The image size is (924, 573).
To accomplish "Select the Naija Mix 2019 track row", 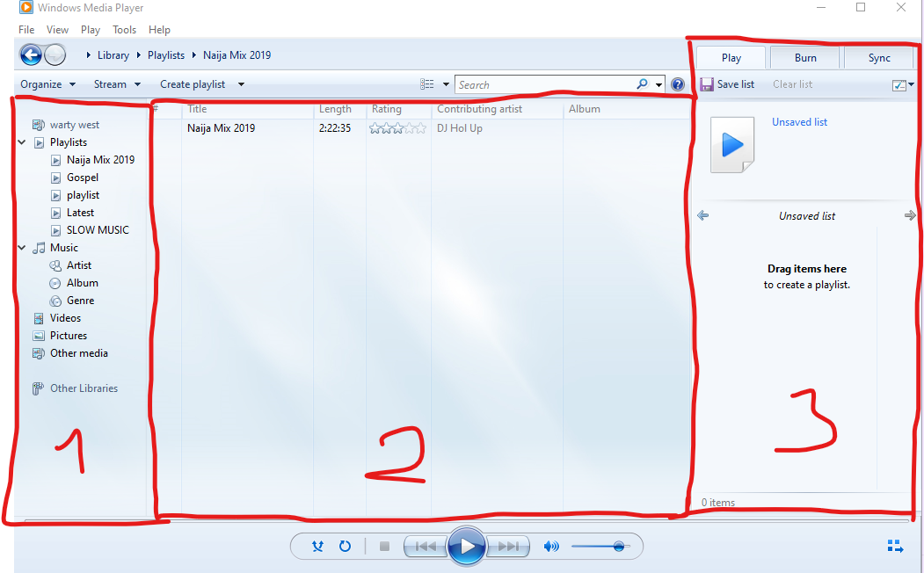I will point(421,128).
